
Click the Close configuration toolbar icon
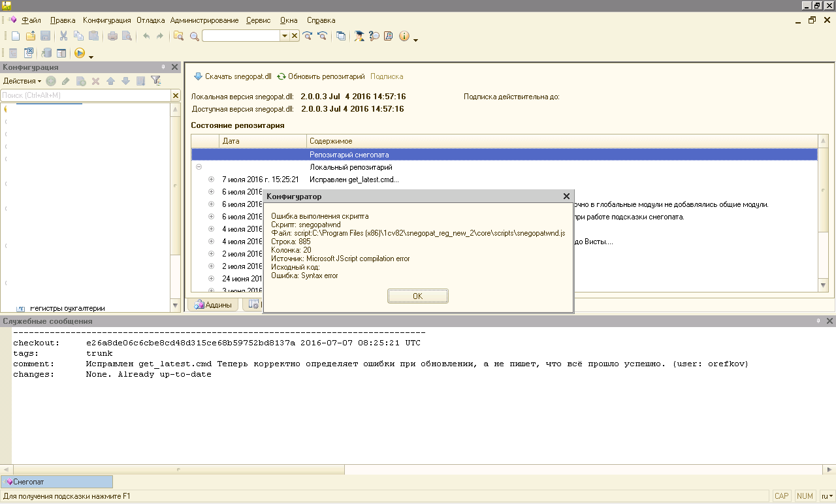(x=28, y=53)
